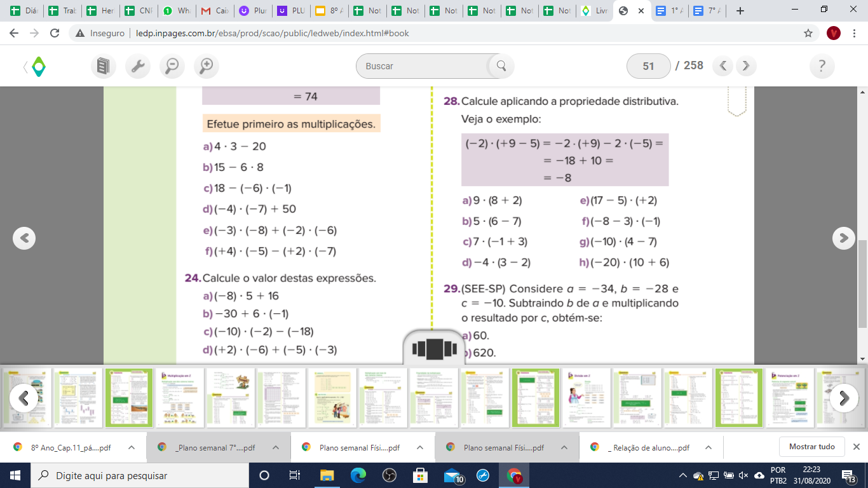Click the muted volume icon in tray

point(743,475)
